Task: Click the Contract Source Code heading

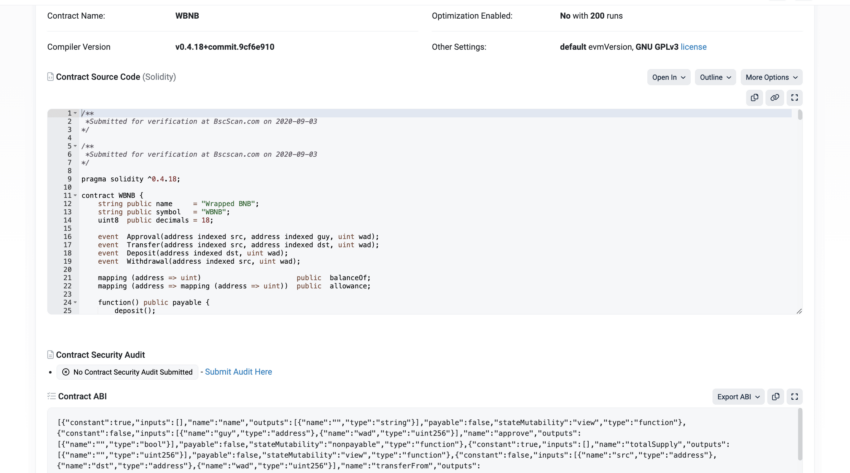Action: 116,77
